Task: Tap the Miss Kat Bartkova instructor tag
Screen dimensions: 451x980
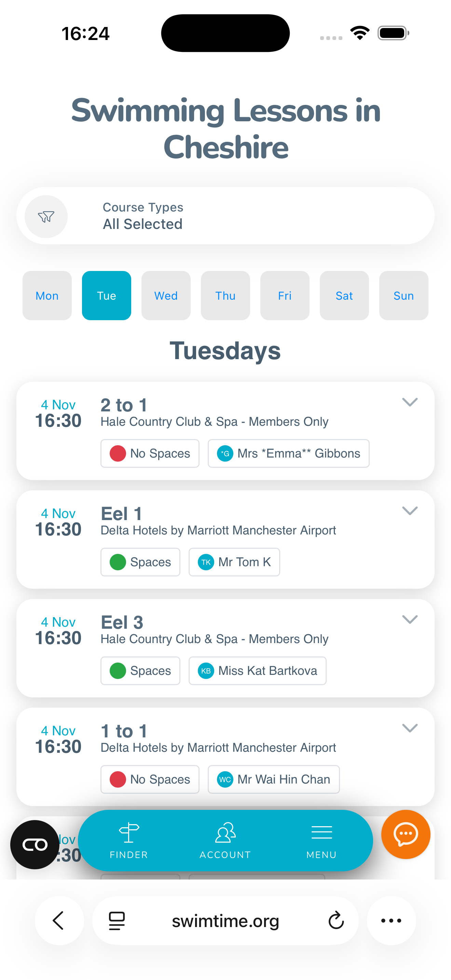Action: click(x=257, y=671)
